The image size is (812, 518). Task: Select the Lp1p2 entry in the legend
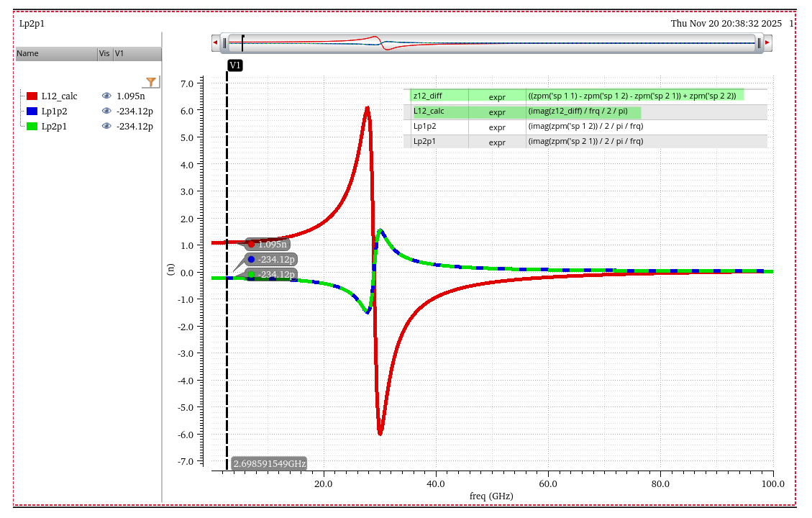pos(54,111)
